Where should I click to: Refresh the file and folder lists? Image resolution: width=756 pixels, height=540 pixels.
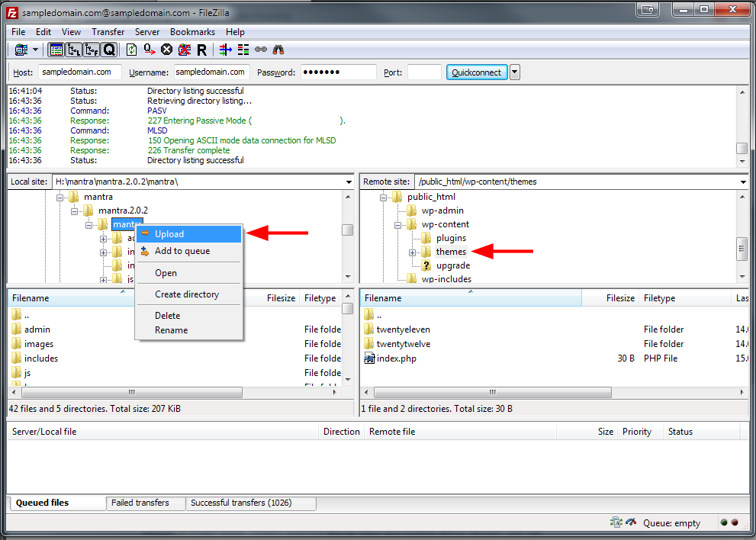click(x=131, y=50)
